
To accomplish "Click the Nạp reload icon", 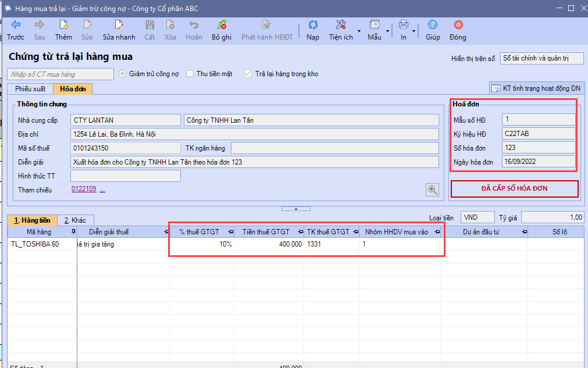I will [x=313, y=25].
